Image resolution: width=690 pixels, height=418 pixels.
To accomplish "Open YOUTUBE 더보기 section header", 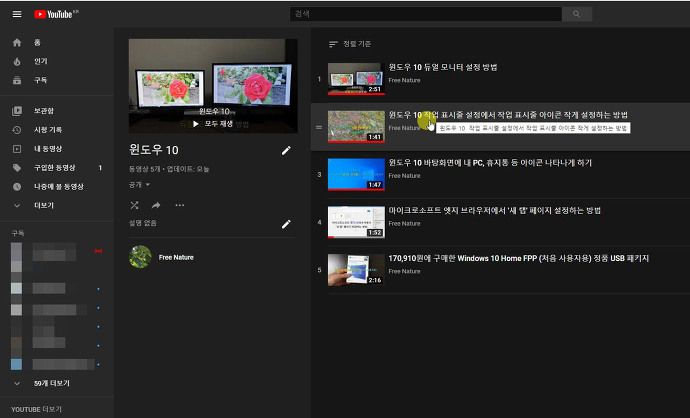I will 37,410.
